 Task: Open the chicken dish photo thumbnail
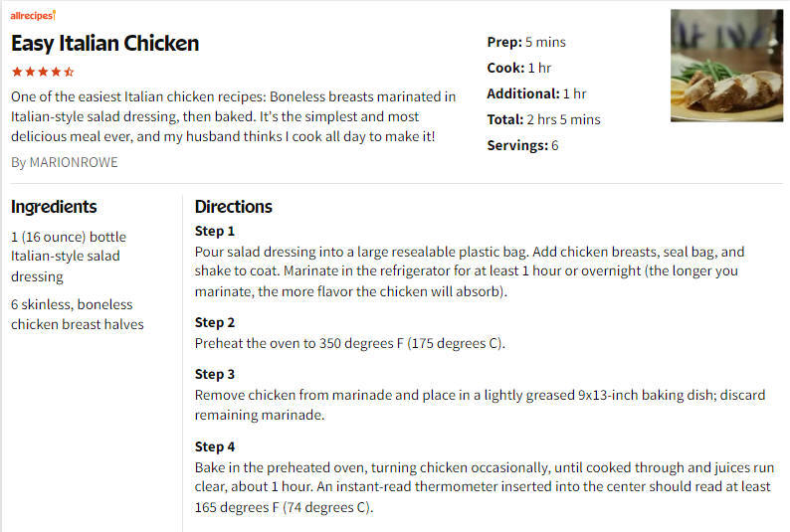pos(726,66)
